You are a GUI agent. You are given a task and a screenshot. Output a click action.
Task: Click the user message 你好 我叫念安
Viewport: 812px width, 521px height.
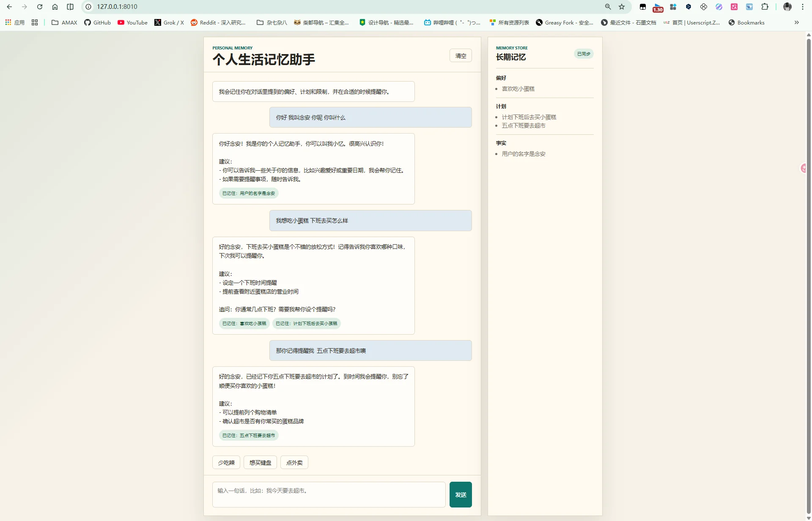370,117
